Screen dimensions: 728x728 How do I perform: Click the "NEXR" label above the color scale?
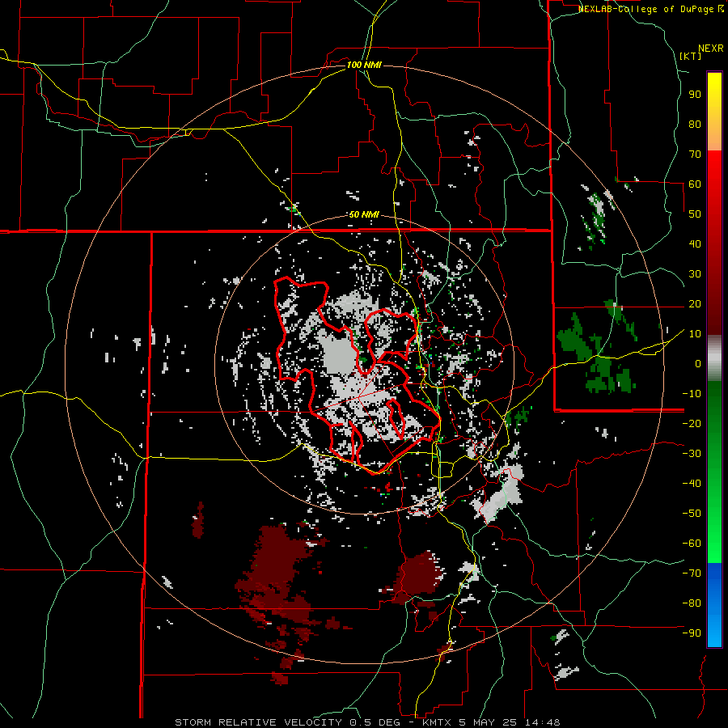coord(711,49)
